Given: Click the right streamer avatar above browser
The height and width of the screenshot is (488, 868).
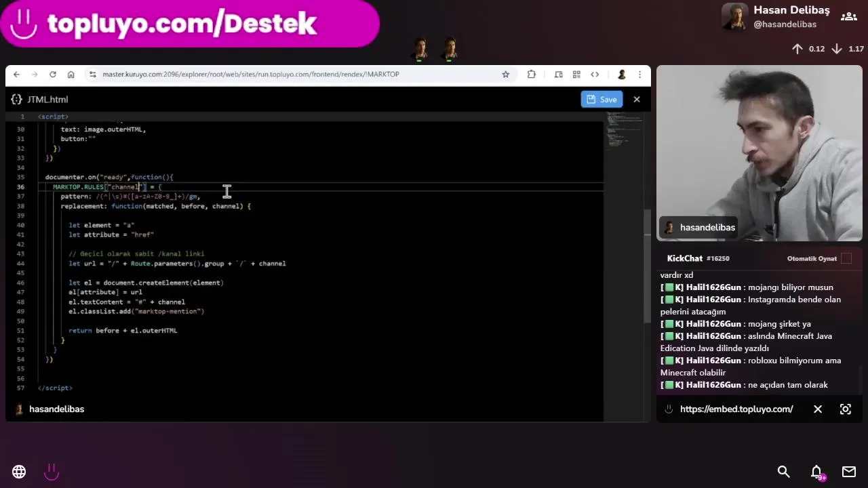Looking at the screenshot, I should pos(450,49).
